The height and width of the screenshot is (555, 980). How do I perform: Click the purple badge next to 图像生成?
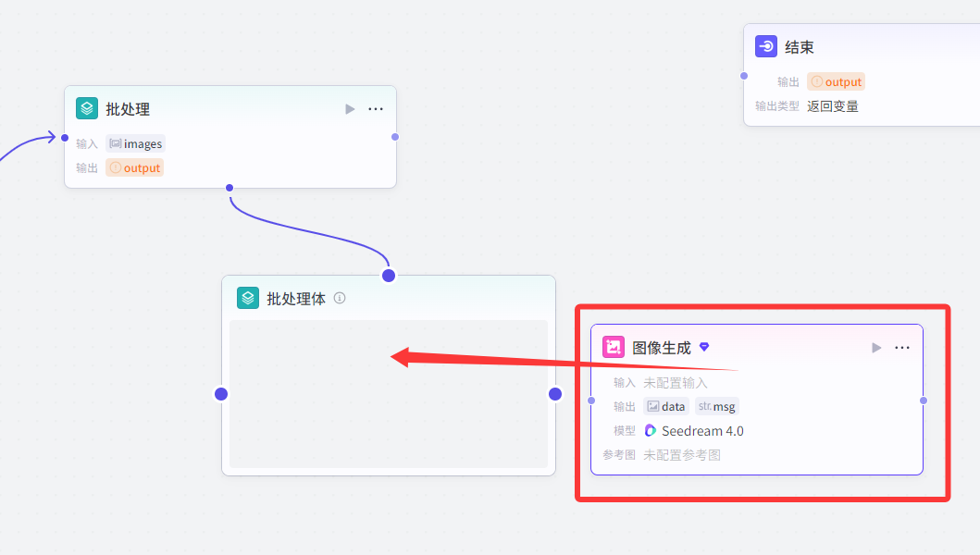(704, 347)
